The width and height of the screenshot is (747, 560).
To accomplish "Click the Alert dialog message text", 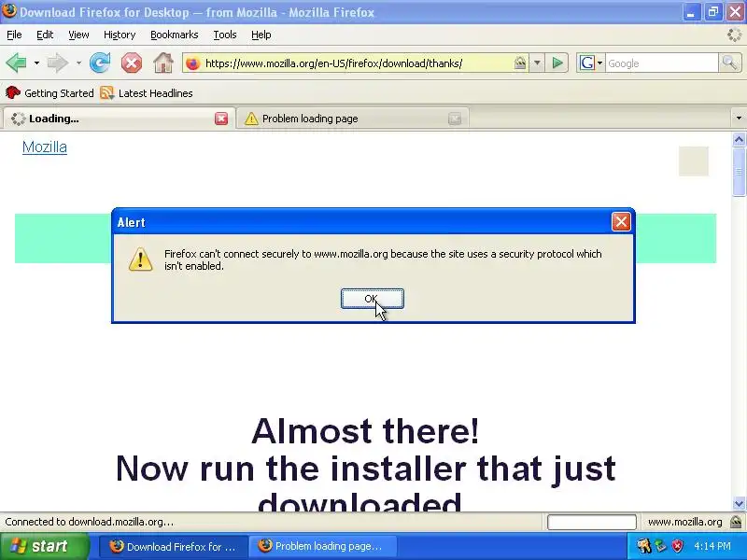I will 383,259.
